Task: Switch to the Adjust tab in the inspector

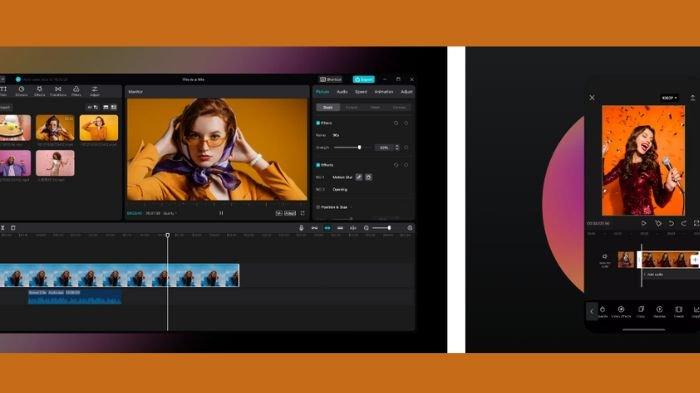Action: click(x=406, y=92)
